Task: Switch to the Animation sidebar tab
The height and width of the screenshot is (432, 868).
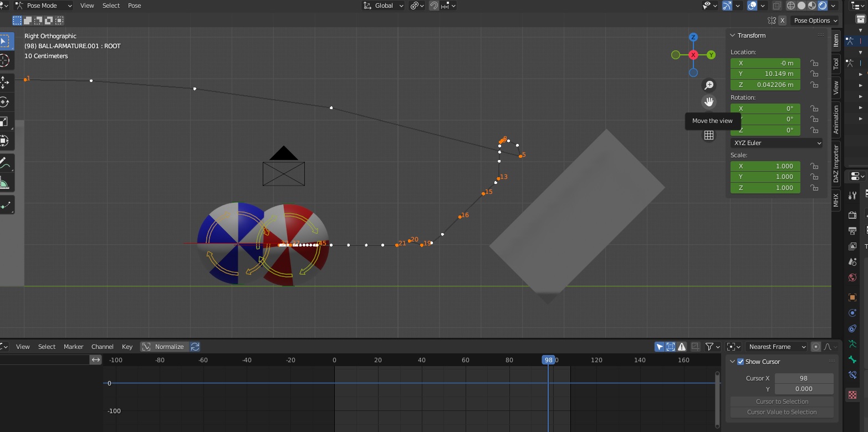Action: tap(836, 120)
